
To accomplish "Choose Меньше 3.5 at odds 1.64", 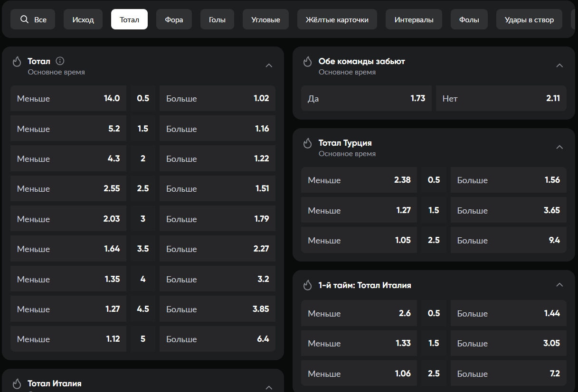I will tap(68, 249).
